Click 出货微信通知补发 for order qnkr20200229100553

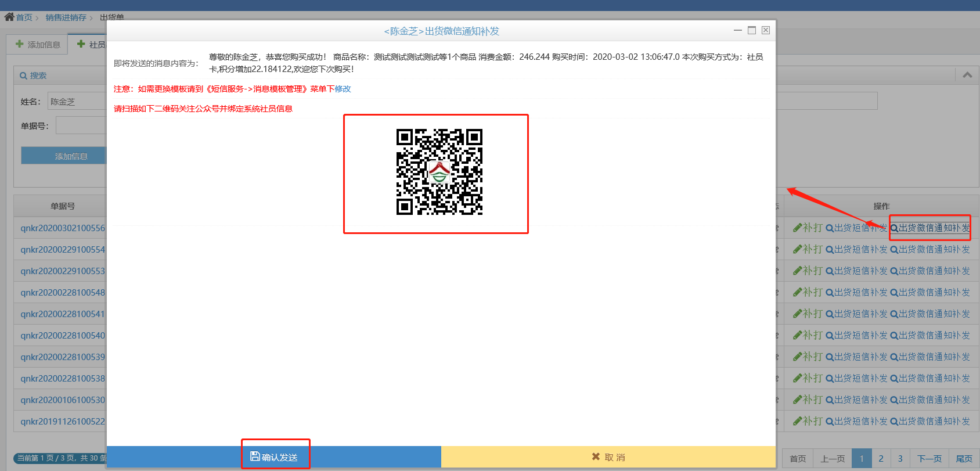coord(930,271)
